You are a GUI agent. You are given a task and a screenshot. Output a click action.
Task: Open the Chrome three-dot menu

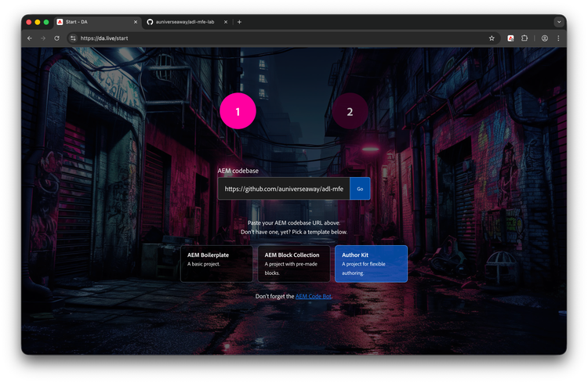(x=558, y=38)
